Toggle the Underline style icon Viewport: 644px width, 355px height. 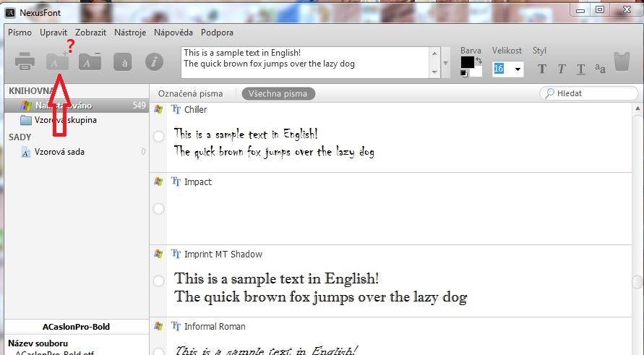[x=580, y=69]
